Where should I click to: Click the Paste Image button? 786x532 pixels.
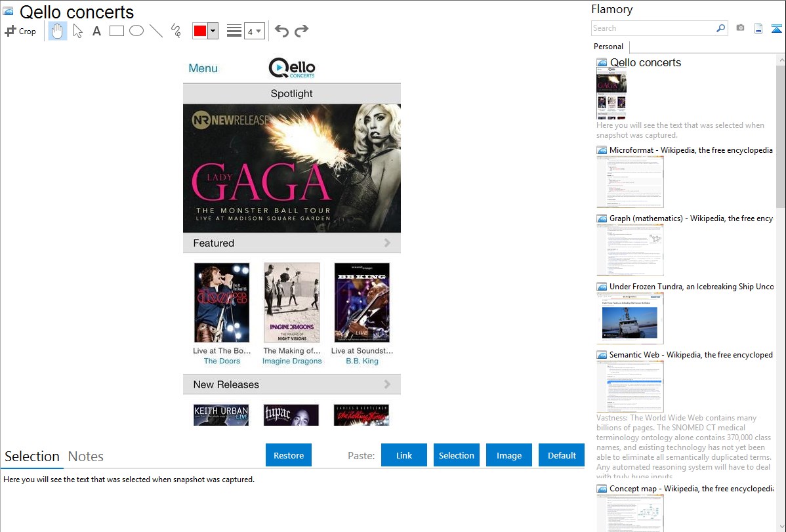508,455
